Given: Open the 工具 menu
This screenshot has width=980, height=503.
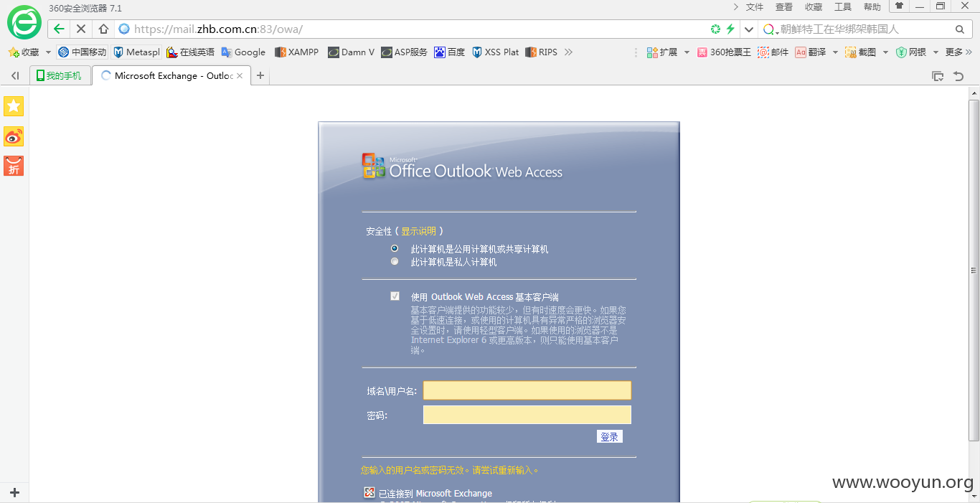Looking at the screenshot, I should point(843,7).
